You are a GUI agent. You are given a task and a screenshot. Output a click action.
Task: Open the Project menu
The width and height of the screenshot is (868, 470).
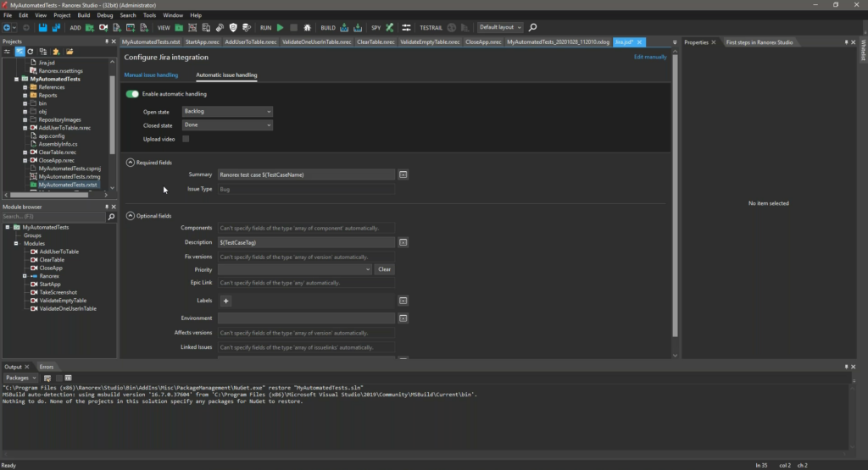(x=62, y=15)
